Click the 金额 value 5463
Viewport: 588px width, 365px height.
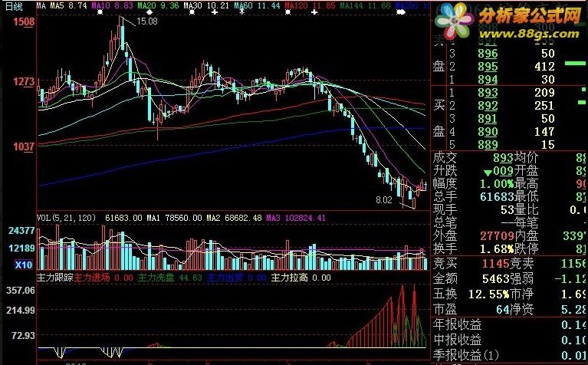[494, 278]
